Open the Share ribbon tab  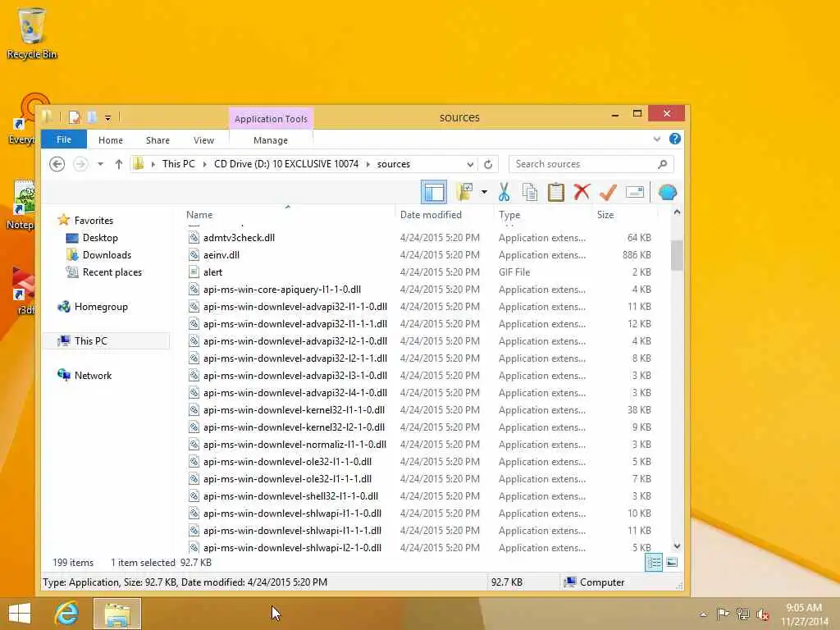point(157,139)
